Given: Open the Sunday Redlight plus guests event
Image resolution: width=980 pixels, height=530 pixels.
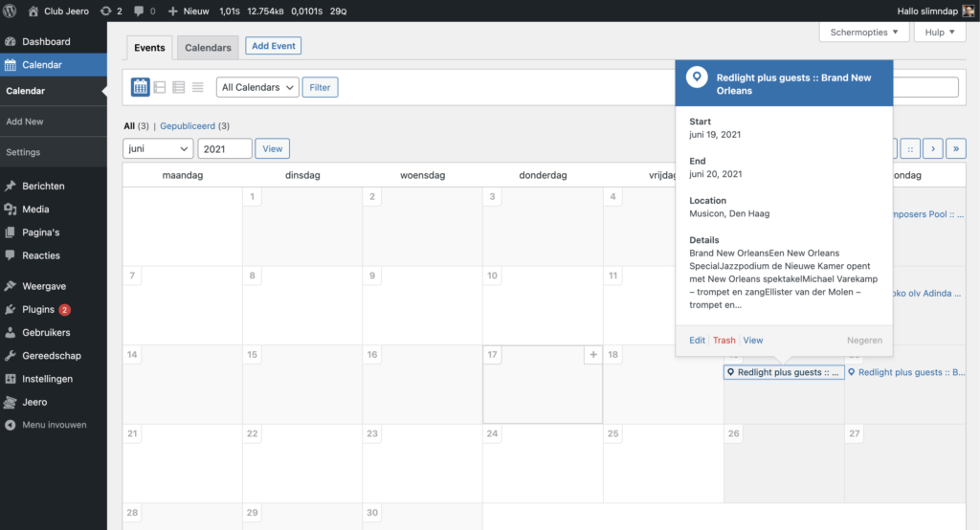Looking at the screenshot, I should click(x=907, y=372).
